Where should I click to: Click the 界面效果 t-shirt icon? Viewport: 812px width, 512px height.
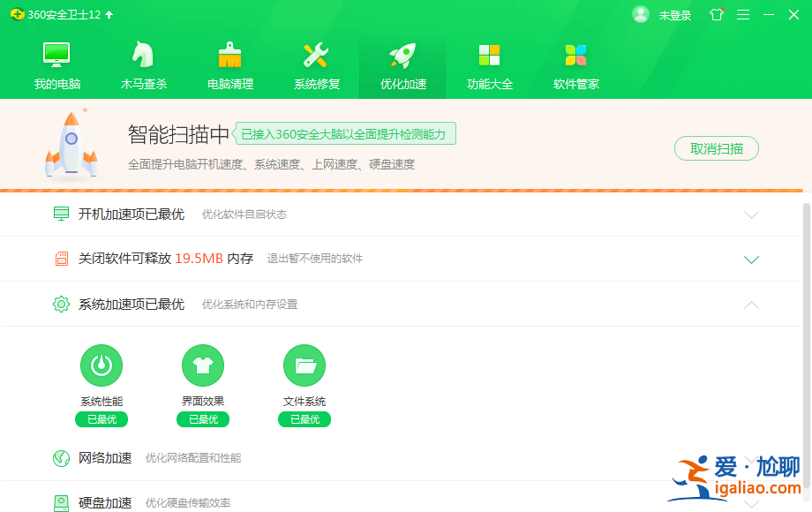[203, 365]
